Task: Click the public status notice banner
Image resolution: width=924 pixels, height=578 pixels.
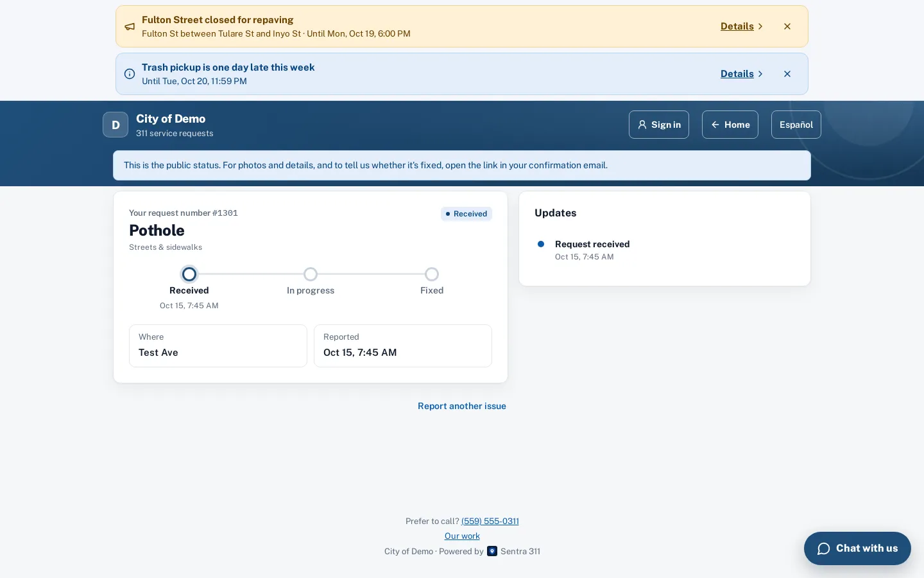Action: pos(462,166)
